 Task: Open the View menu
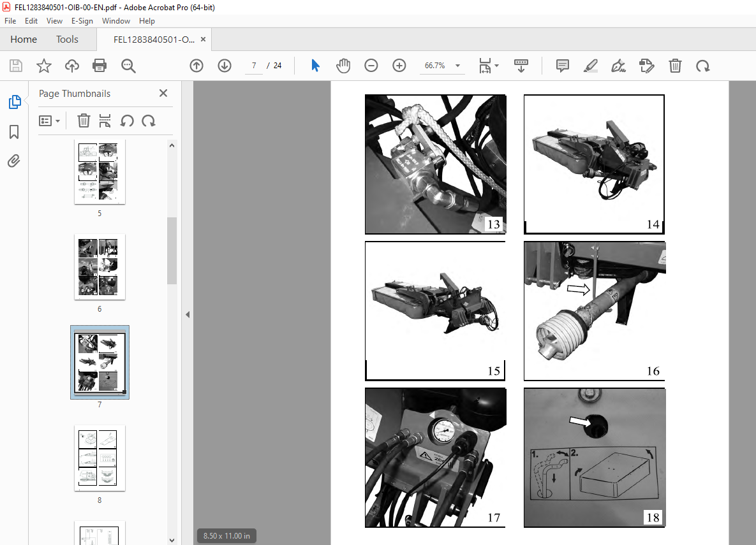(54, 21)
